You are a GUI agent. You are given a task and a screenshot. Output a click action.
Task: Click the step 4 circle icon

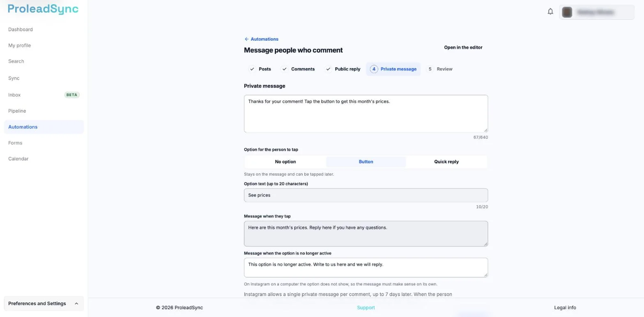pos(374,69)
